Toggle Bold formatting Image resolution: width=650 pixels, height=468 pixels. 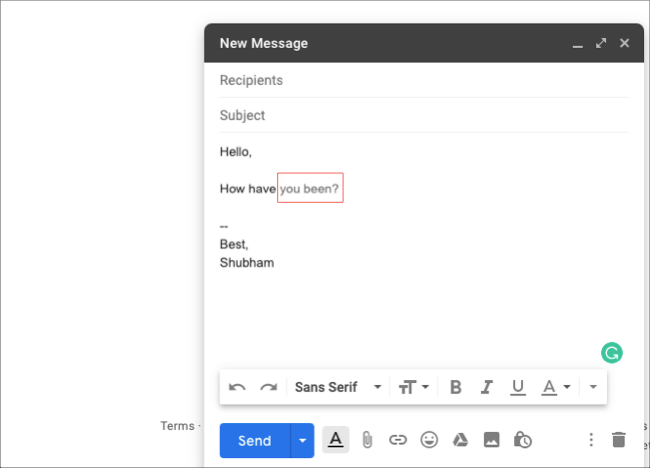[x=456, y=387]
